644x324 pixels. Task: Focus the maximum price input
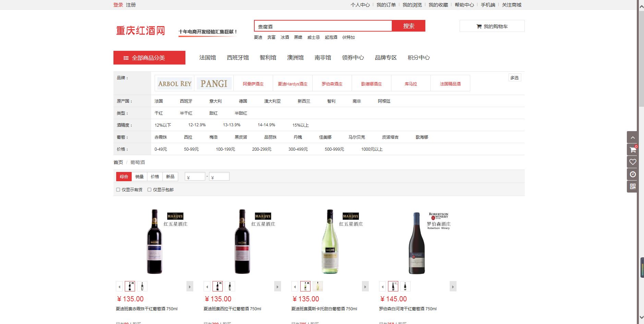[219, 176]
